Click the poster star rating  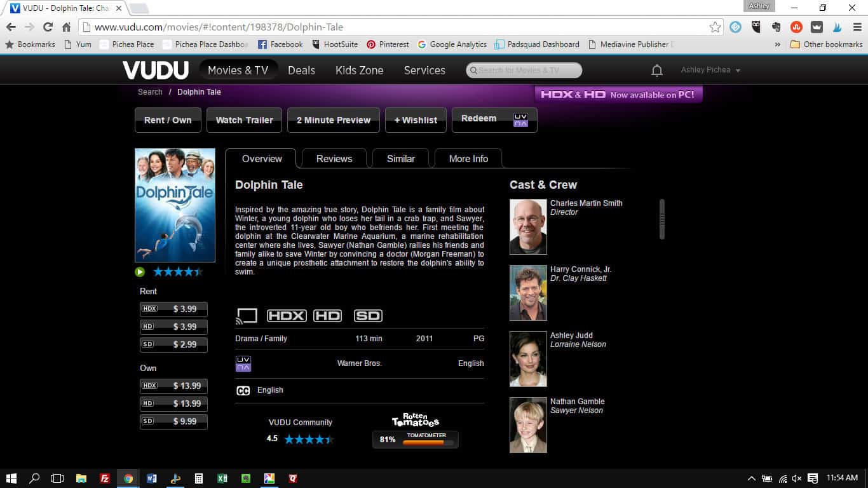click(177, 272)
